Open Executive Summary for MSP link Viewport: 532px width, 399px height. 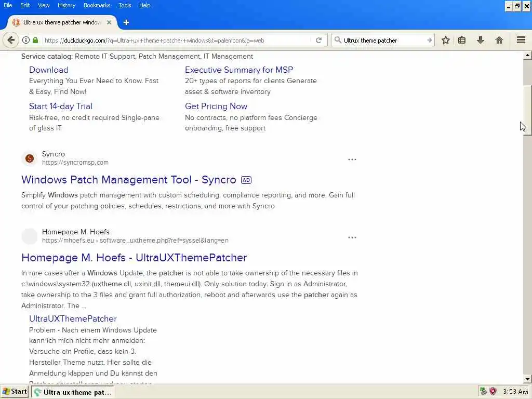pyautogui.click(x=239, y=70)
